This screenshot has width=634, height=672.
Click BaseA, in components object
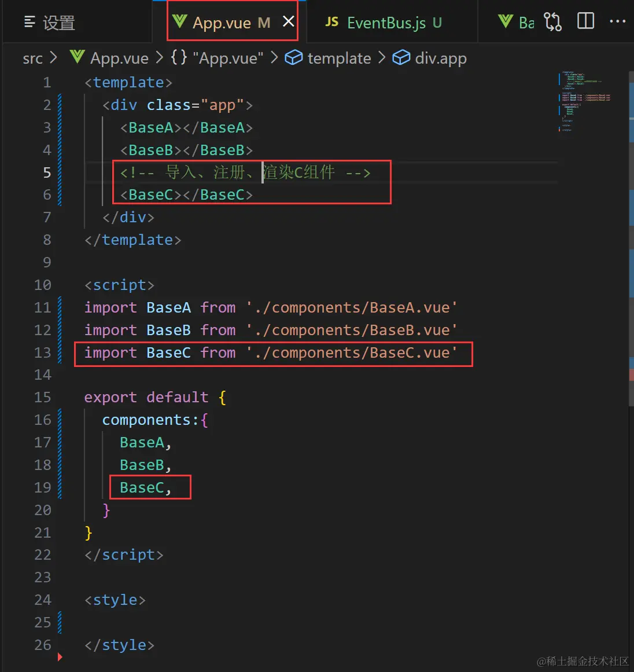click(x=146, y=442)
